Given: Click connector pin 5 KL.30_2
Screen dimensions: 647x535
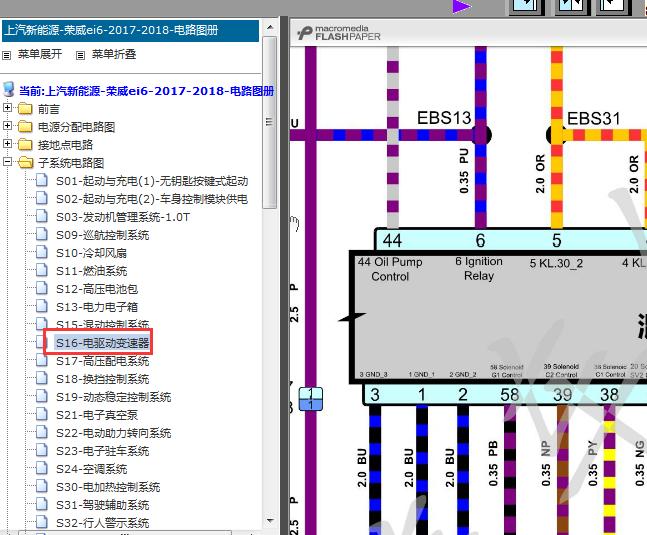Looking at the screenshot, I should [x=557, y=240].
